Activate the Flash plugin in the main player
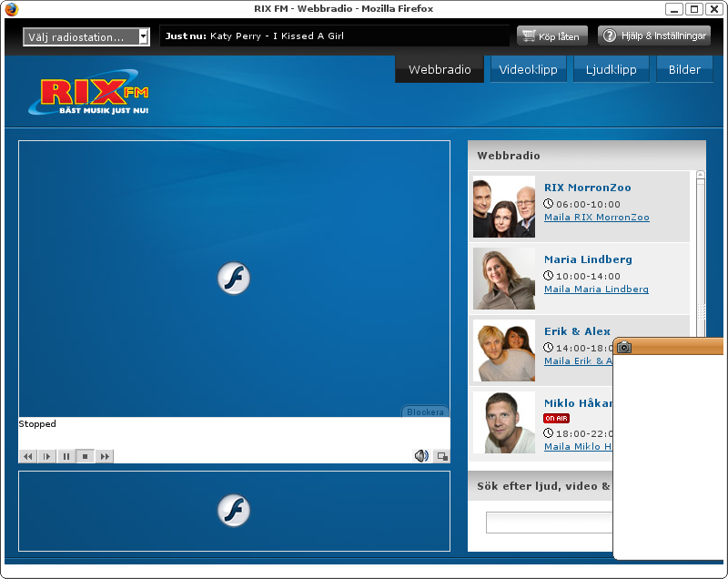Viewport: 728px width, 579px height. (x=234, y=279)
